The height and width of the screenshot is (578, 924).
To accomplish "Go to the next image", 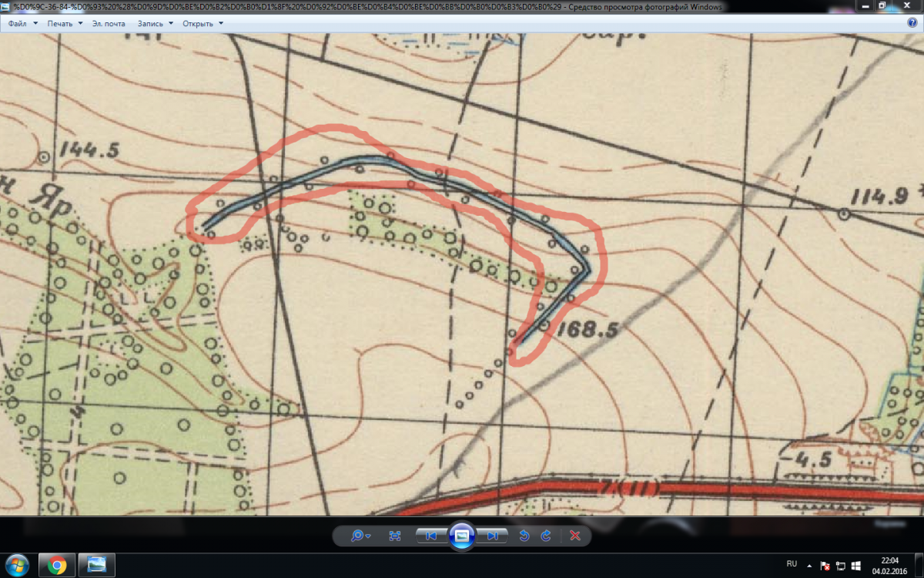I will [491, 536].
